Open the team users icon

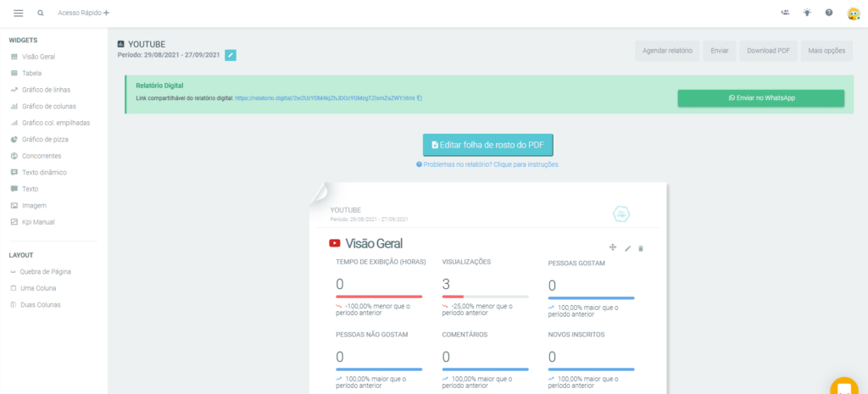click(x=785, y=12)
